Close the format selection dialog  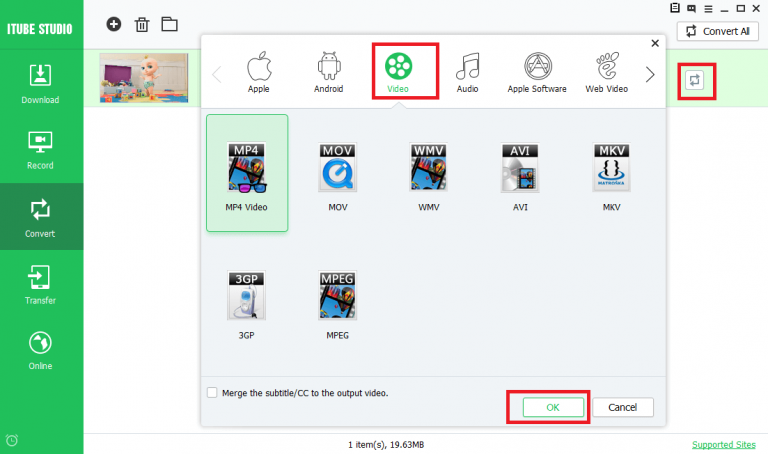pos(655,43)
